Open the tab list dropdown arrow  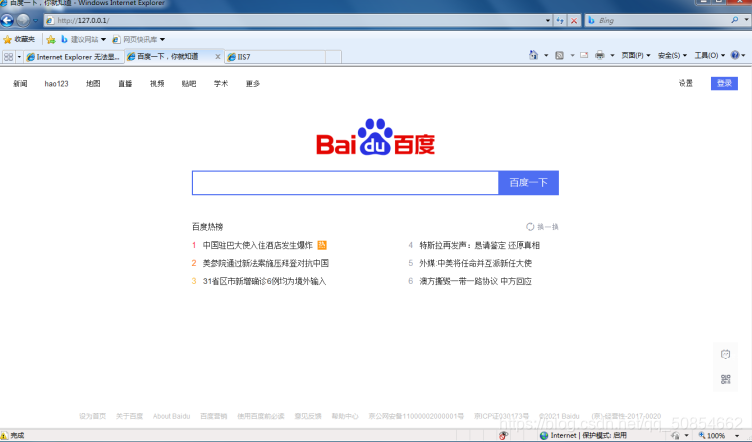19,57
